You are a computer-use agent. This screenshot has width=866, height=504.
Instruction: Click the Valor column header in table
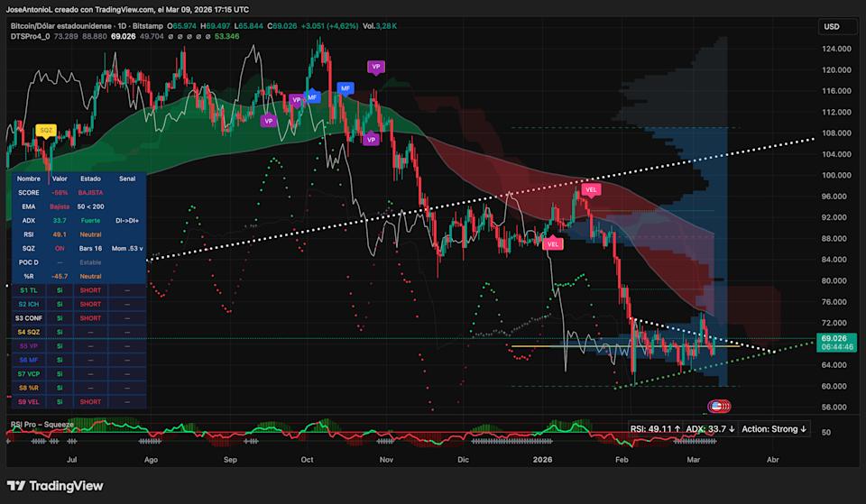pyautogui.click(x=60, y=179)
